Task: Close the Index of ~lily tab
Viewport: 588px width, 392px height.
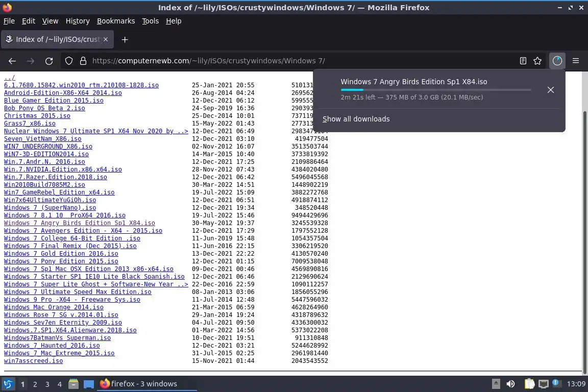Action: coord(106,39)
